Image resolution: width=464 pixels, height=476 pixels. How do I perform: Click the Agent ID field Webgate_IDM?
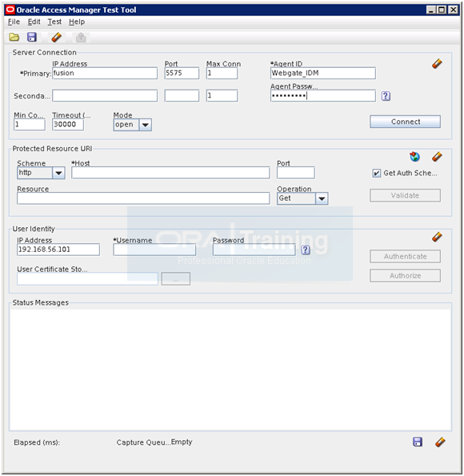click(x=323, y=73)
